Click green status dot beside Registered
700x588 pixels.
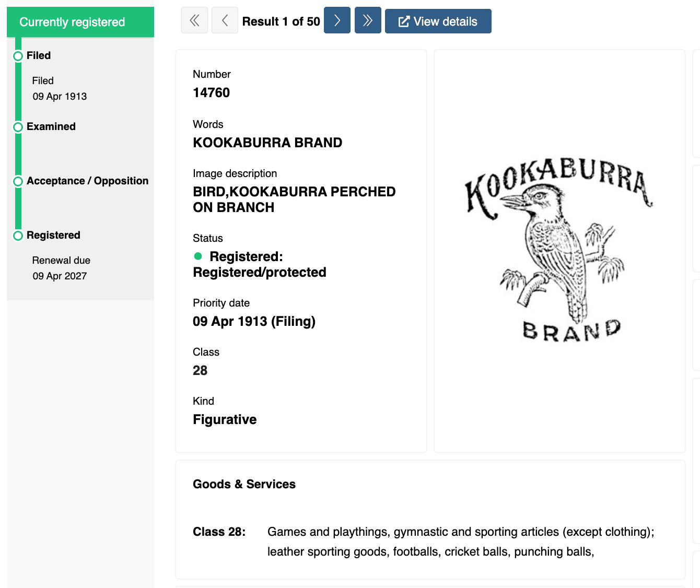coord(198,256)
